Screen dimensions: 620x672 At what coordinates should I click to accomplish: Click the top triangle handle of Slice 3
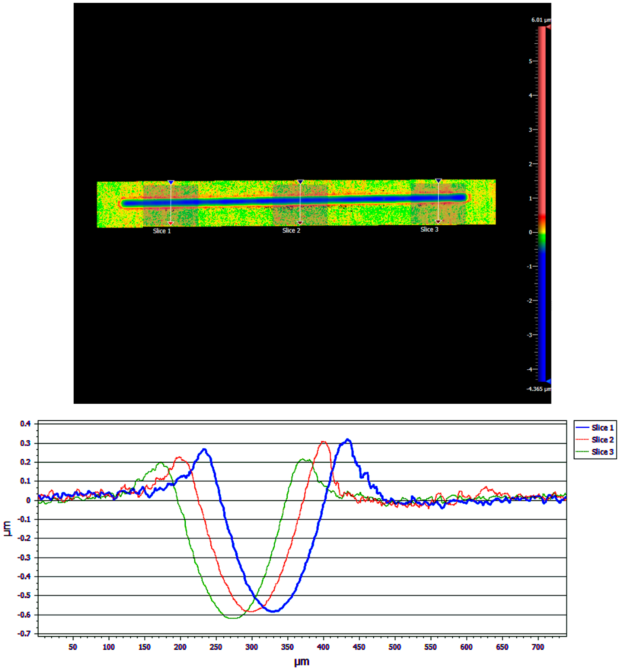[438, 181]
